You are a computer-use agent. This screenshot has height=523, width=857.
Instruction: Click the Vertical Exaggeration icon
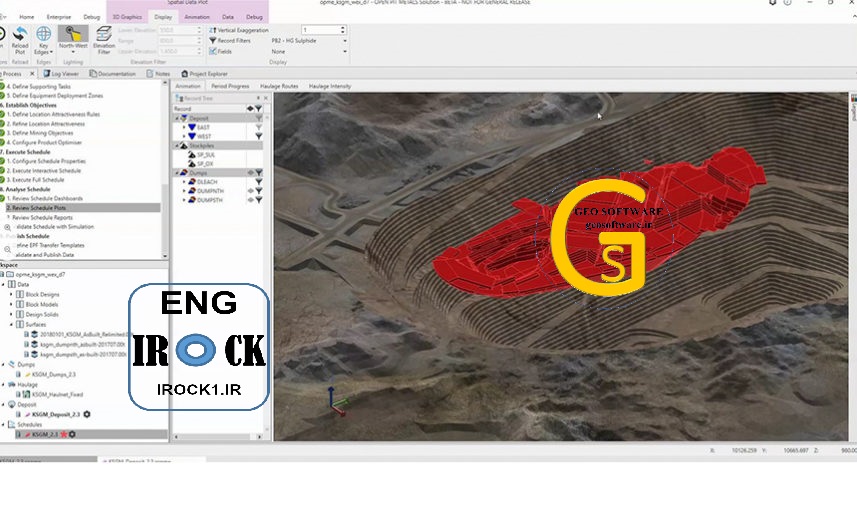point(213,30)
